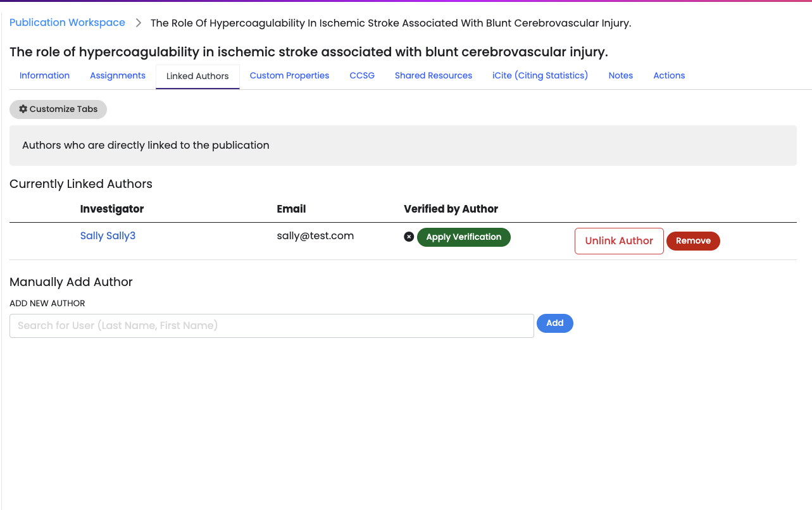Return to Publication Workspace via breadcrumb
812x510 pixels.
(x=67, y=23)
